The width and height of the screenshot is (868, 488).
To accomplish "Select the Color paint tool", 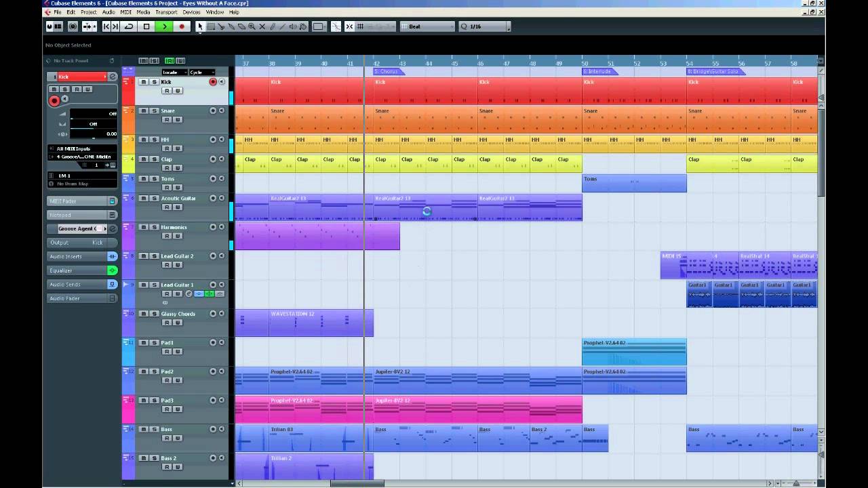I will pyautogui.click(x=303, y=26).
